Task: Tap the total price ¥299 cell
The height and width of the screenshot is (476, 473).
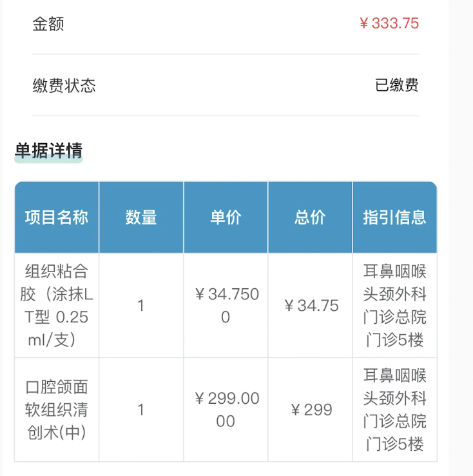Action: [310, 410]
